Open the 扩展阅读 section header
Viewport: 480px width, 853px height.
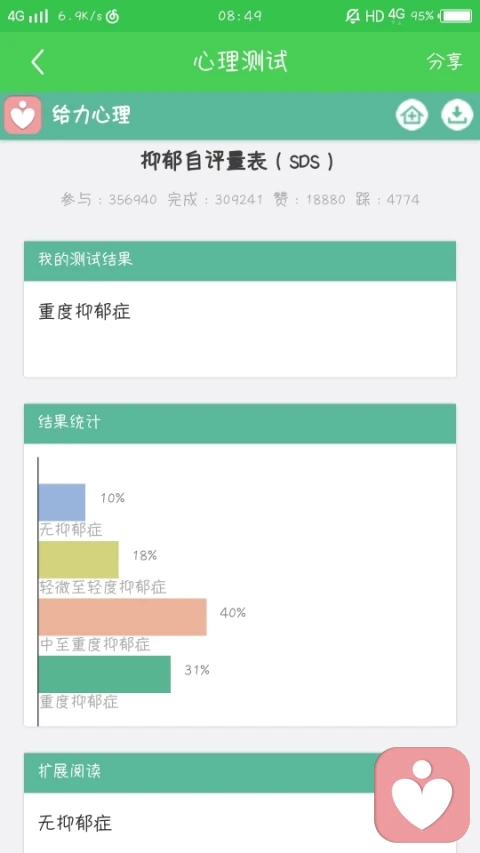199,772
